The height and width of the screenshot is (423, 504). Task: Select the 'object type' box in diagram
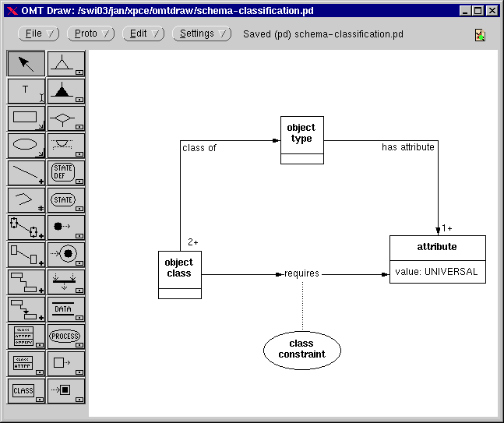coord(301,139)
